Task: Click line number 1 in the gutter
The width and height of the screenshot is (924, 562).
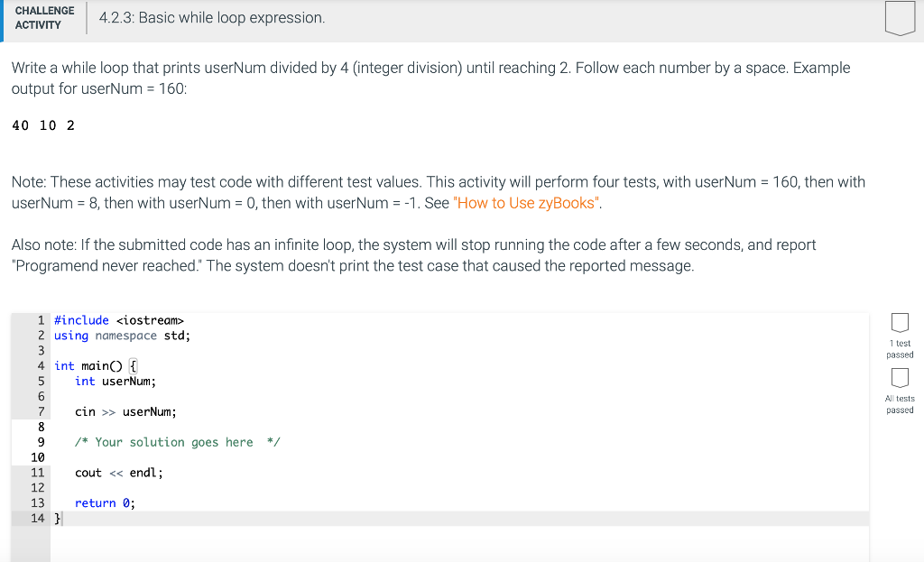Action: click(40, 319)
